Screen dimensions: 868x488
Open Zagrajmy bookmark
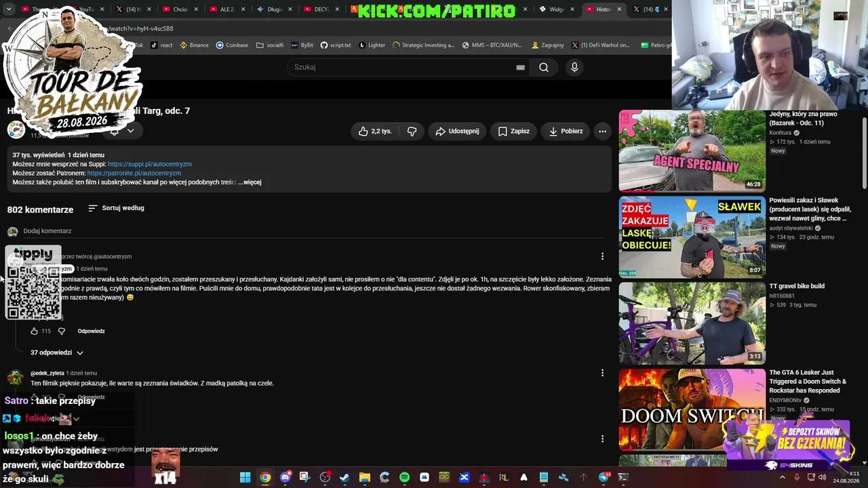click(548, 45)
